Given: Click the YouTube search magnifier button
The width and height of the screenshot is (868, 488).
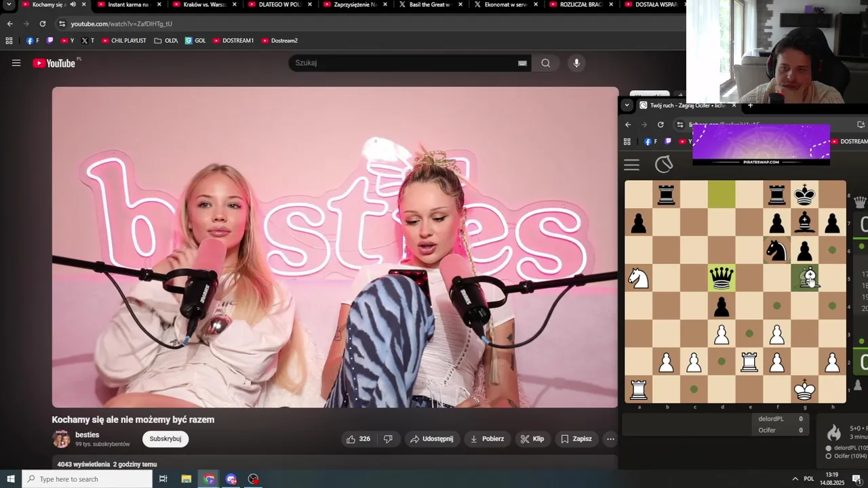Looking at the screenshot, I should [x=545, y=63].
